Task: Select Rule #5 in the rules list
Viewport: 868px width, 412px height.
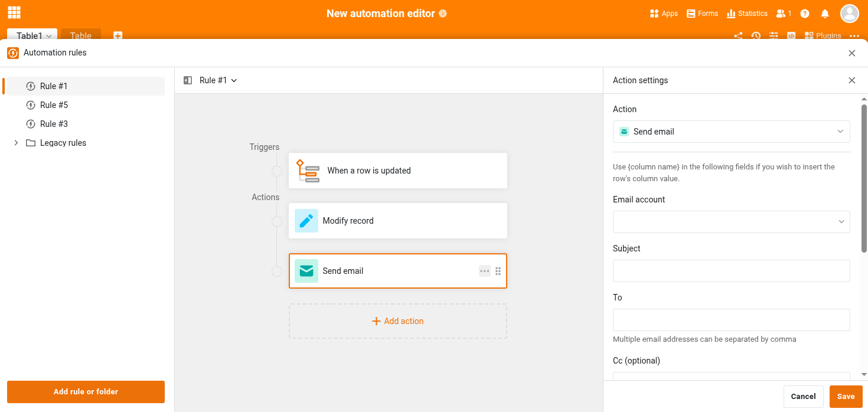Action: (x=54, y=105)
